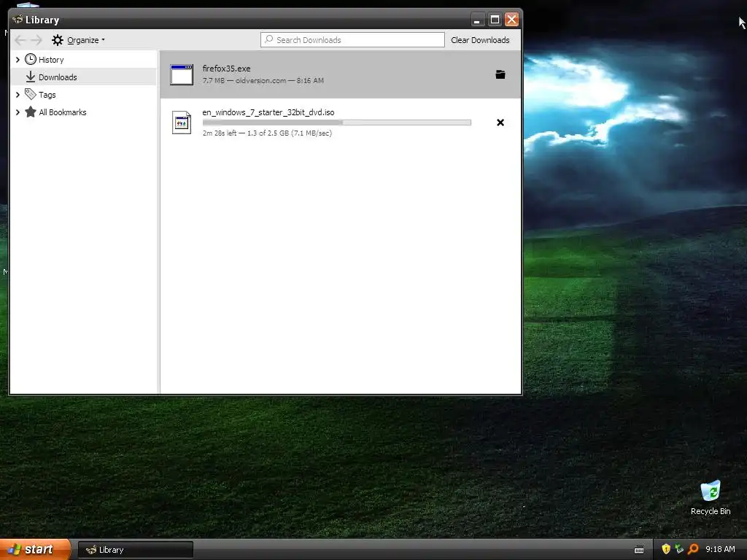Image resolution: width=747 pixels, height=560 pixels.
Task: Click the Organize gear icon
Action: point(58,40)
